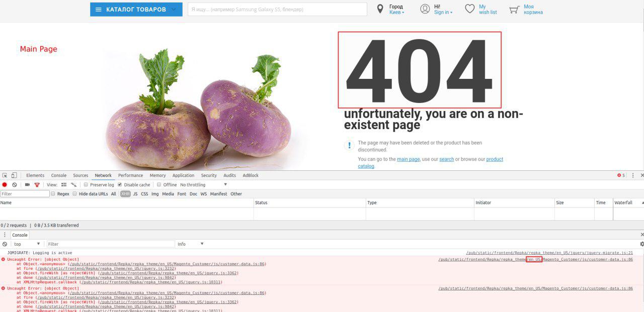Switch to large request rows view
The width and height of the screenshot is (644, 312).
click(x=64, y=185)
